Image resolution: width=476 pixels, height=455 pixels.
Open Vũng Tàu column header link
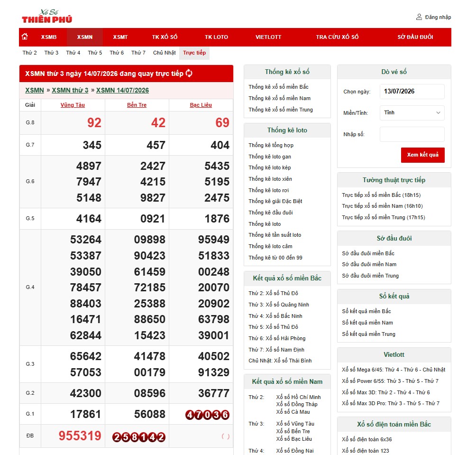click(73, 105)
